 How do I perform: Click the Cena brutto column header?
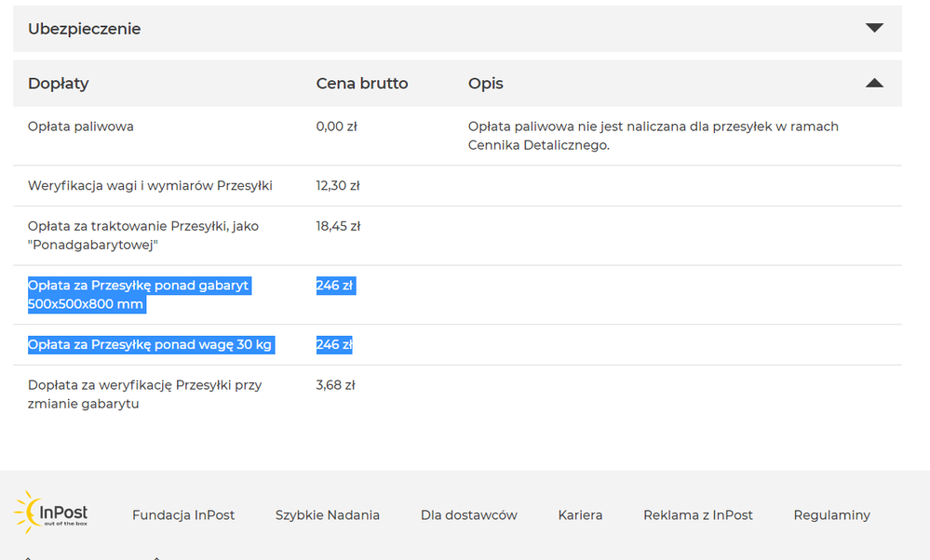coord(361,84)
